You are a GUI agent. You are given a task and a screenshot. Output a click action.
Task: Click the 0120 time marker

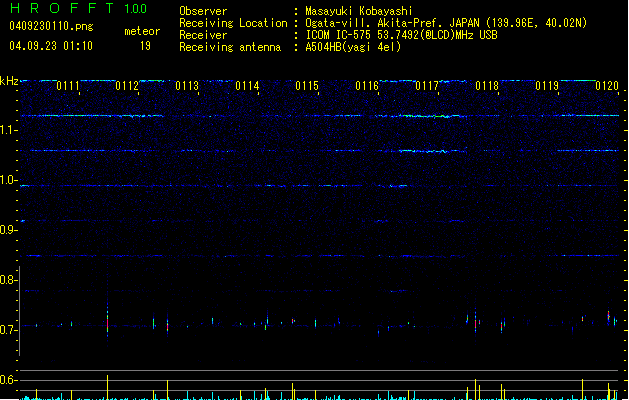[x=607, y=86]
